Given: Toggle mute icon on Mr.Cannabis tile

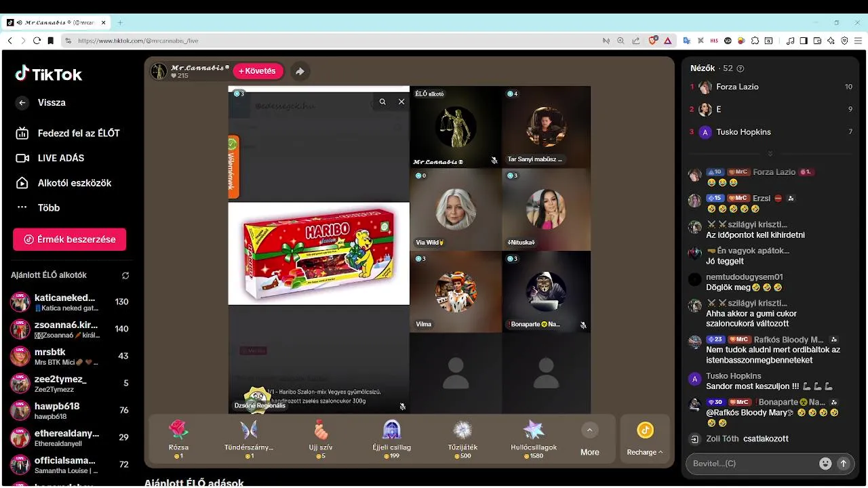Looking at the screenshot, I should 494,161.
